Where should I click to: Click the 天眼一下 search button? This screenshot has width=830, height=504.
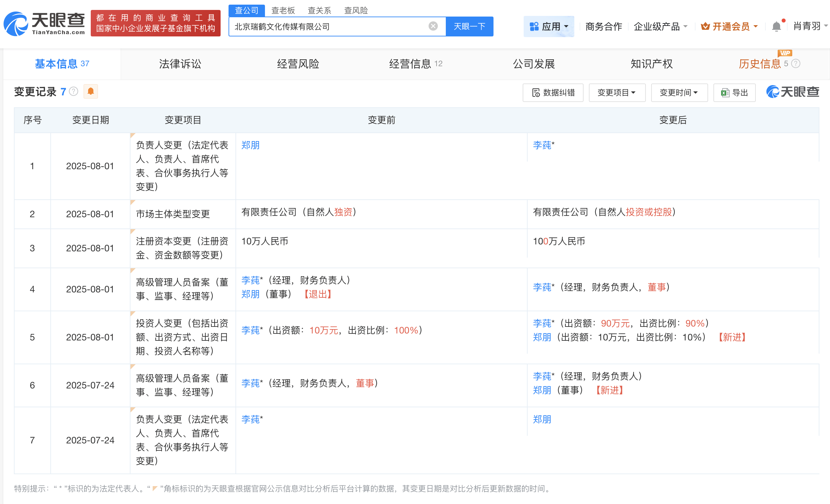469,26
